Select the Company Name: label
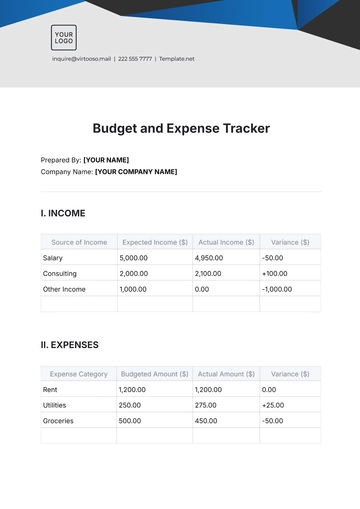This screenshot has height=509, width=360. point(67,172)
